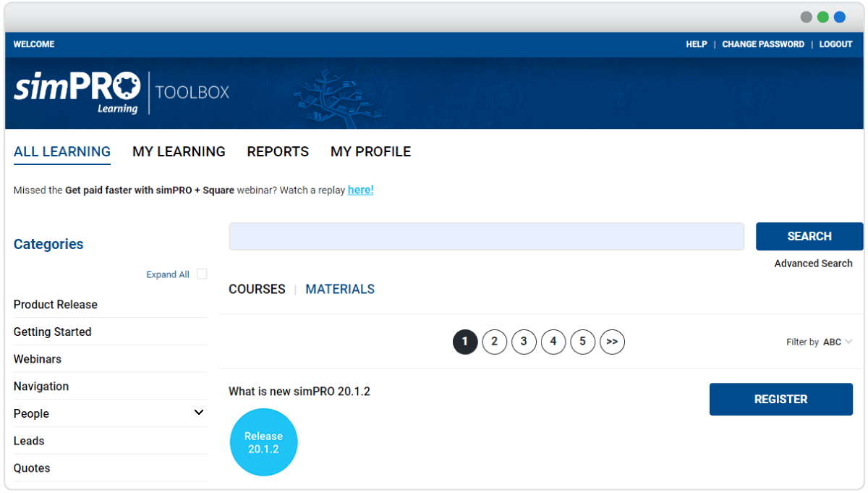Click the TOOLBOX header text
Image resolution: width=868 pixels, height=493 pixels.
pos(192,93)
